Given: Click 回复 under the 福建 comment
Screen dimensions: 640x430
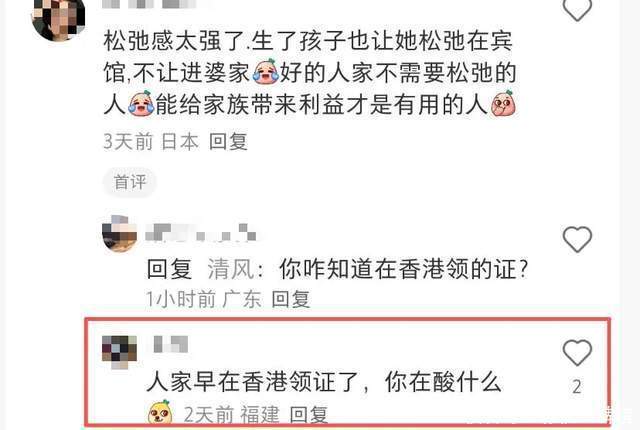Looking at the screenshot, I should 309,415.
